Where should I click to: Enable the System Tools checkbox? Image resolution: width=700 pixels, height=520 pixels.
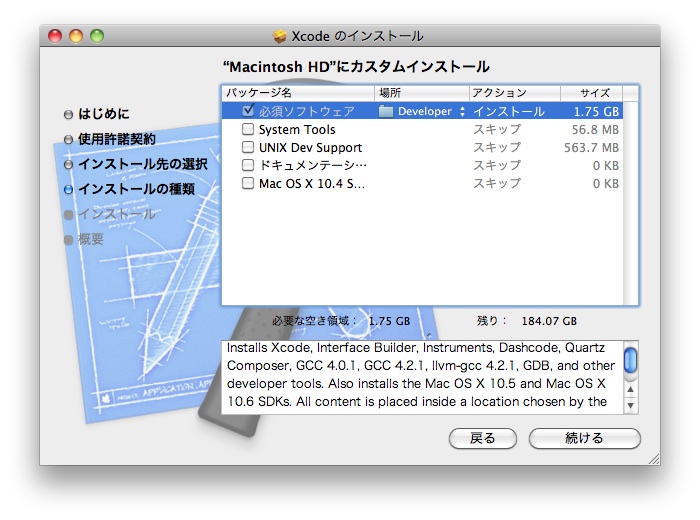pyautogui.click(x=248, y=129)
